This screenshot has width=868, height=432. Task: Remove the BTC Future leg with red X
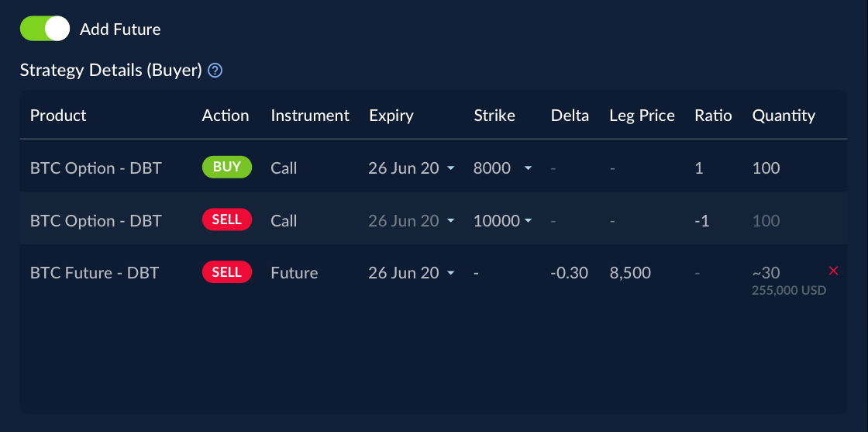coord(834,271)
